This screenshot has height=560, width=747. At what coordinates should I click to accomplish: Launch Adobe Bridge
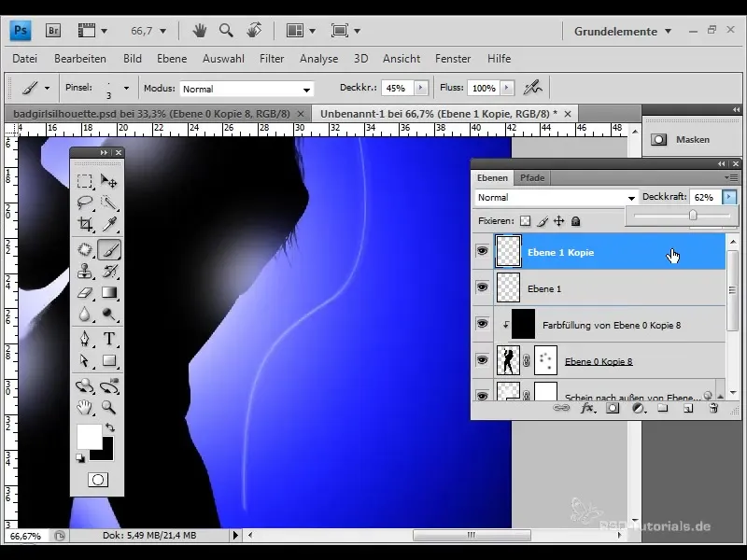pos(53,31)
